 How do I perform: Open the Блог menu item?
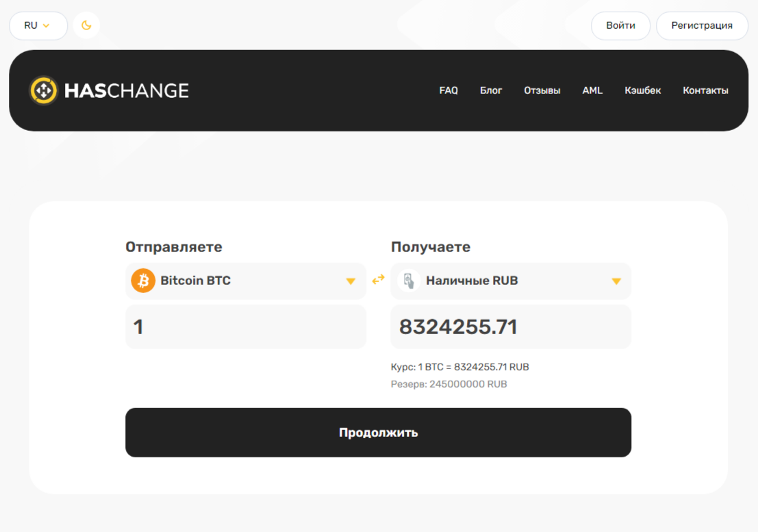coord(491,90)
